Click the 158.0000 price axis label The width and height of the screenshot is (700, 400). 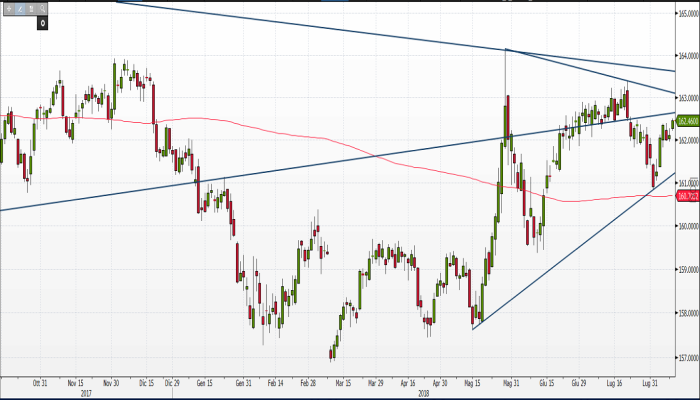pos(686,313)
